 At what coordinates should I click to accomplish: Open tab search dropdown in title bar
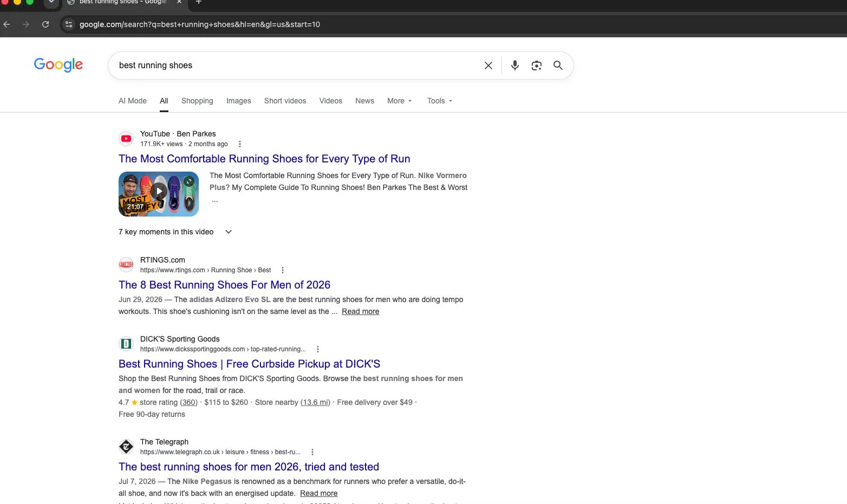tap(51, 2)
